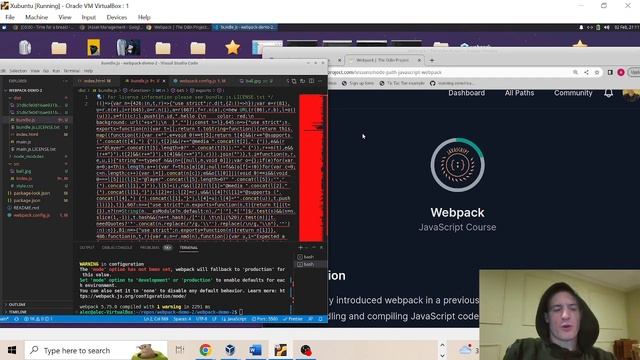This screenshot has height=360, width=640.
Task: Switch to the index.html editor tab
Action: 96,81
